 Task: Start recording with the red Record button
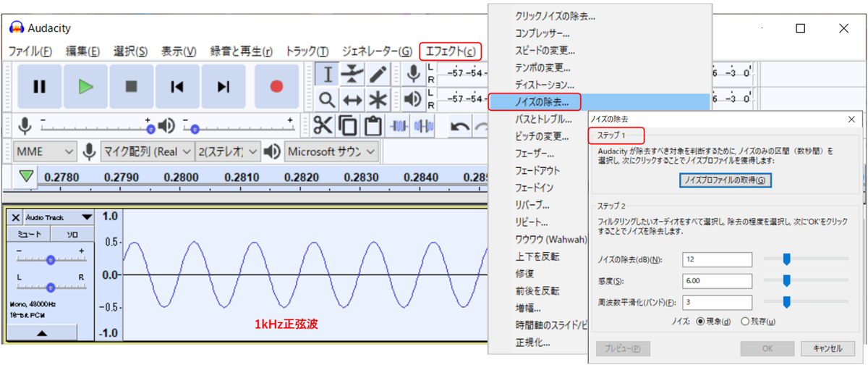click(x=276, y=86)
